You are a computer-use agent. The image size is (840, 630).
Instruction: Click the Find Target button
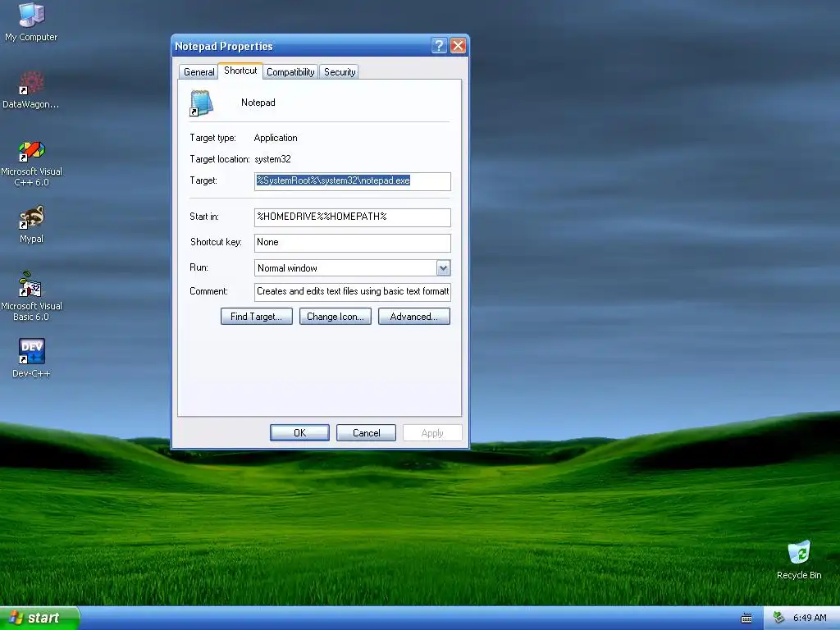tap(256, 317)
